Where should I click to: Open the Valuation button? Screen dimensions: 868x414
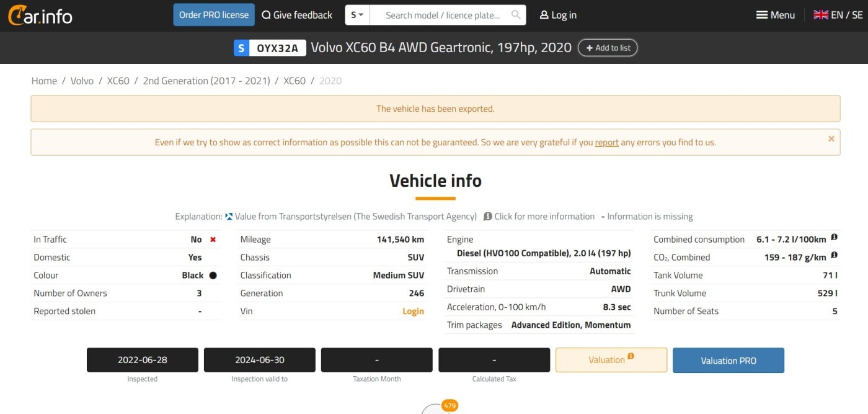pyautogui.click(x=611, y=360)
